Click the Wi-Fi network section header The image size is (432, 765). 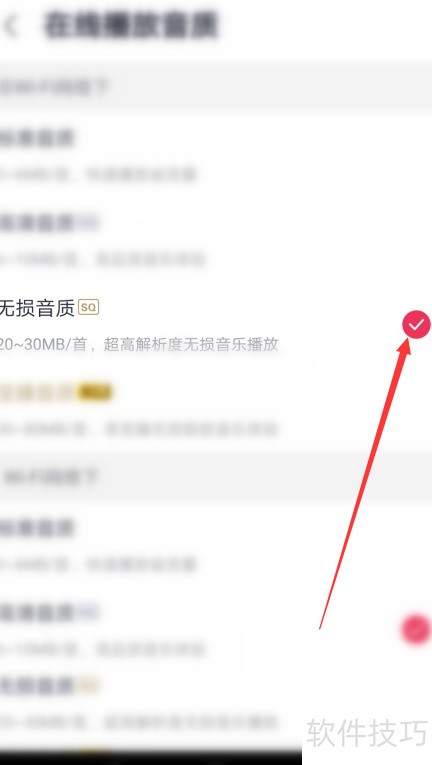click(x=216, y=88)
